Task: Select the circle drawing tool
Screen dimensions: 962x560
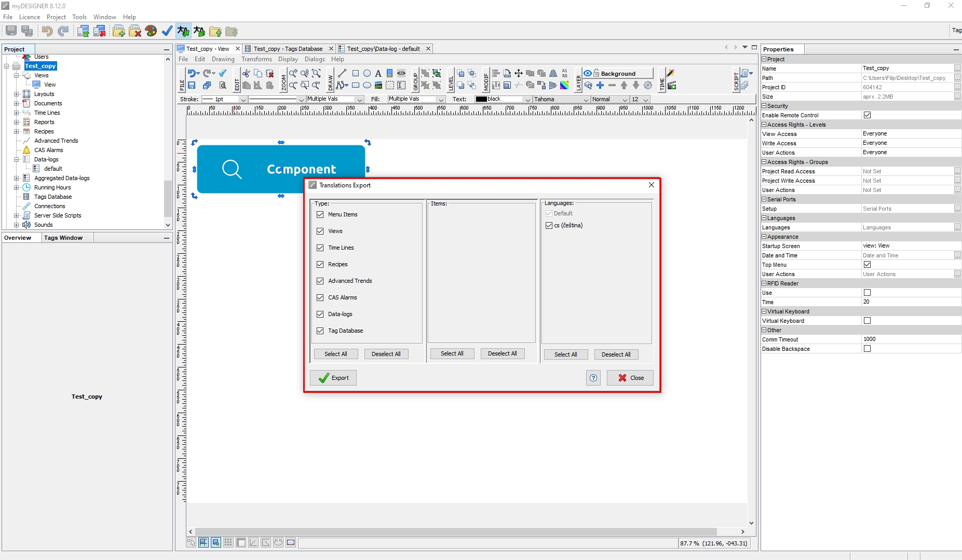Action: point(367,73)
